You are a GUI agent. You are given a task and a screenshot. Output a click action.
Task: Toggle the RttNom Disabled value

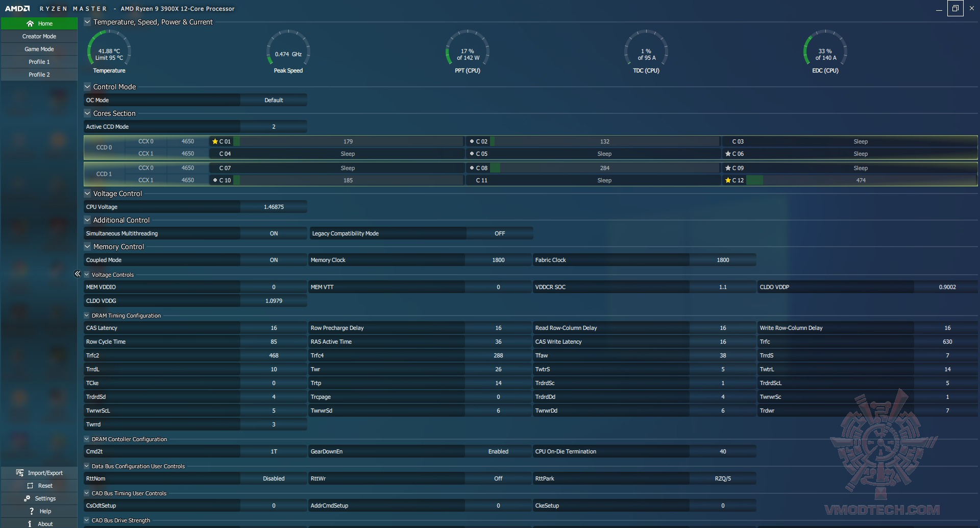coord(274,478)
